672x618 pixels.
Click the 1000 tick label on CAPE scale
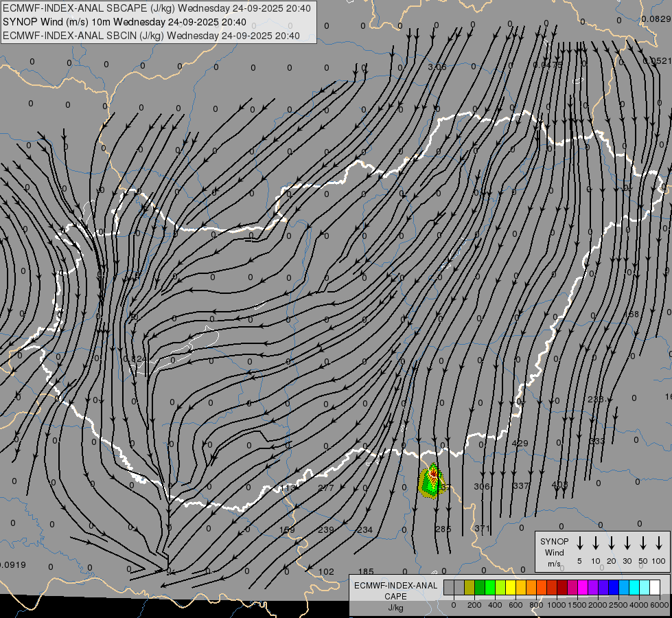pyautogui.click(x=556, y=605)
